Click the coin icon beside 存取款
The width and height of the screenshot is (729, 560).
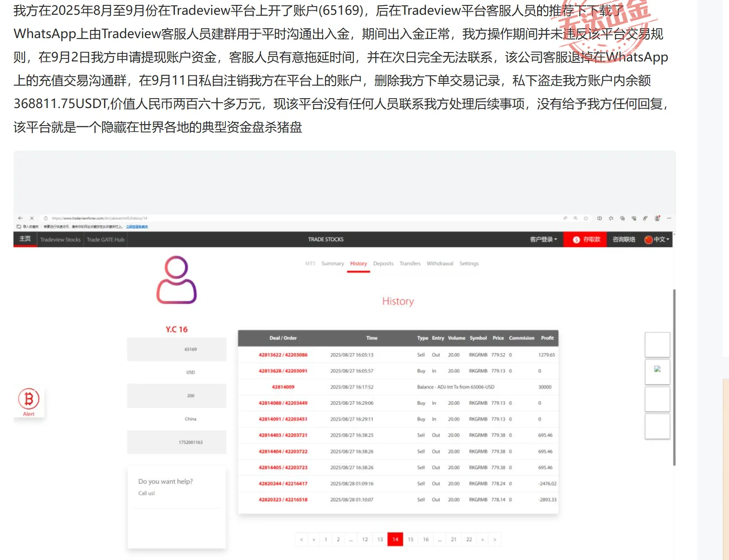point(577,240)
